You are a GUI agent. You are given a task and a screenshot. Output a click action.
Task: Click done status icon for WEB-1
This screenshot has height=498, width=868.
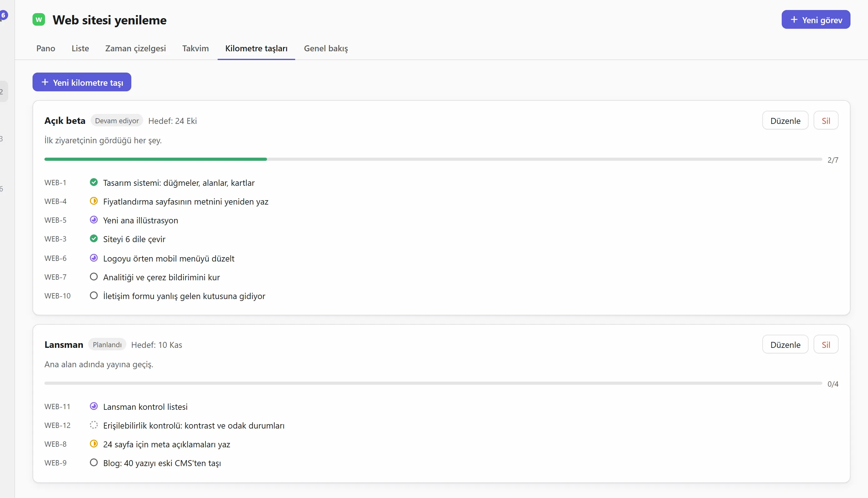[94, 182]
